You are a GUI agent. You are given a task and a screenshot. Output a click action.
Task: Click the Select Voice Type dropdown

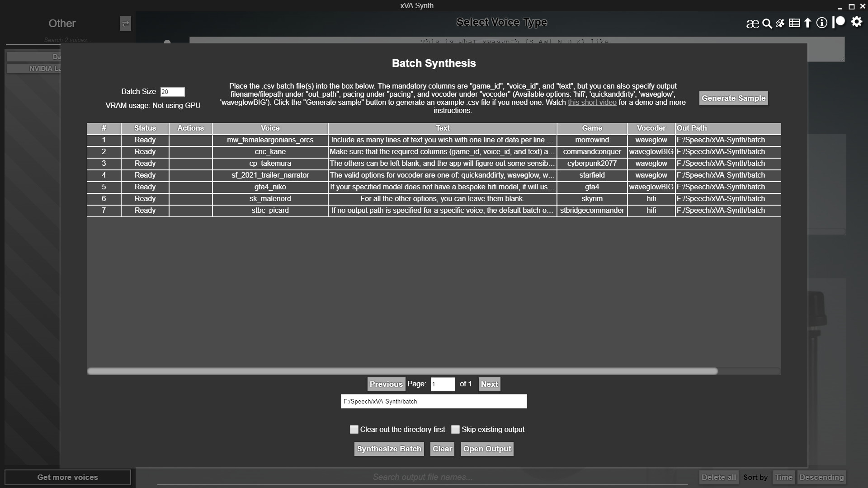point(501,22)
